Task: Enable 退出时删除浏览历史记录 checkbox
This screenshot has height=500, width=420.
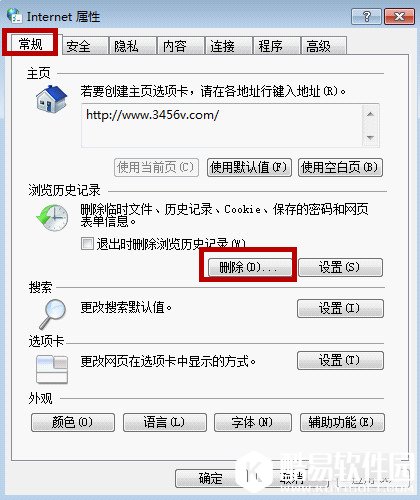Action: click(87, 243)
